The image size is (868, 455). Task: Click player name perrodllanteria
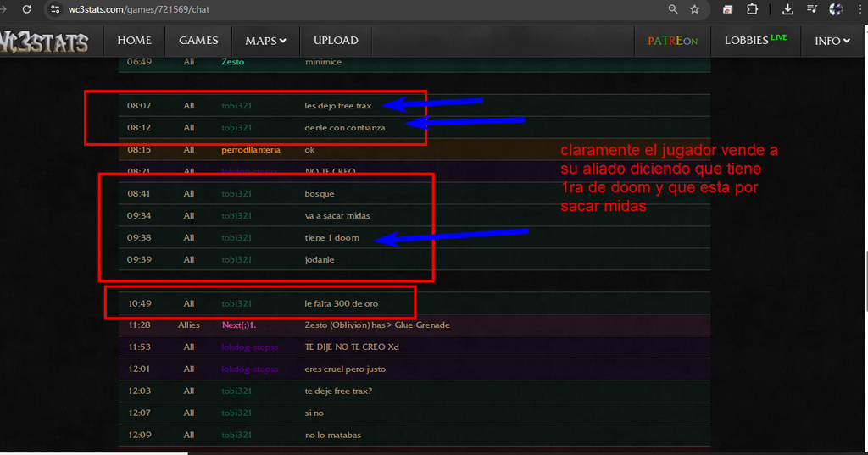point(251,150)
